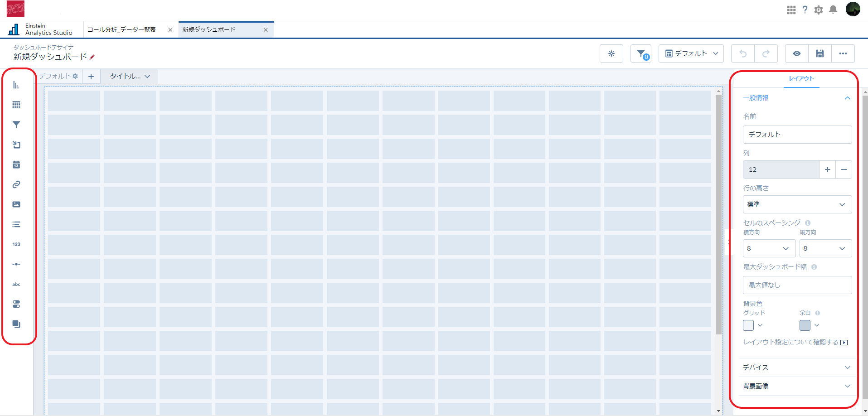Viewport: 868px width, 416px height.
Task: Add a filter widget from sidebar
Action: [x=16, y=125]
